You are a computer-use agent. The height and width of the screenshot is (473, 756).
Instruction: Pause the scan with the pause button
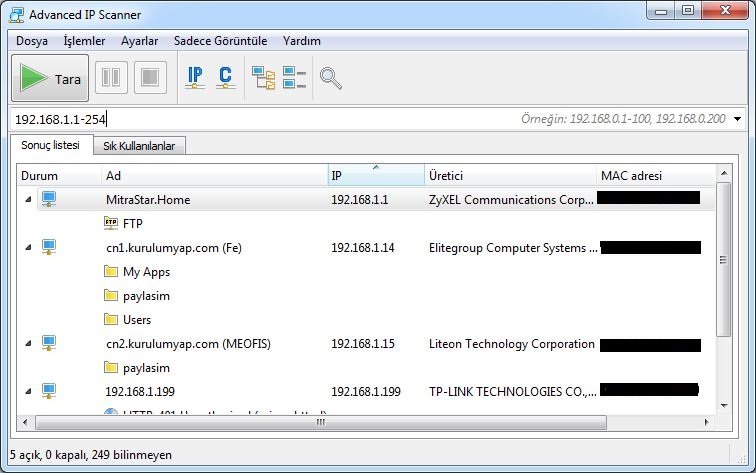(x=111, y=77)
